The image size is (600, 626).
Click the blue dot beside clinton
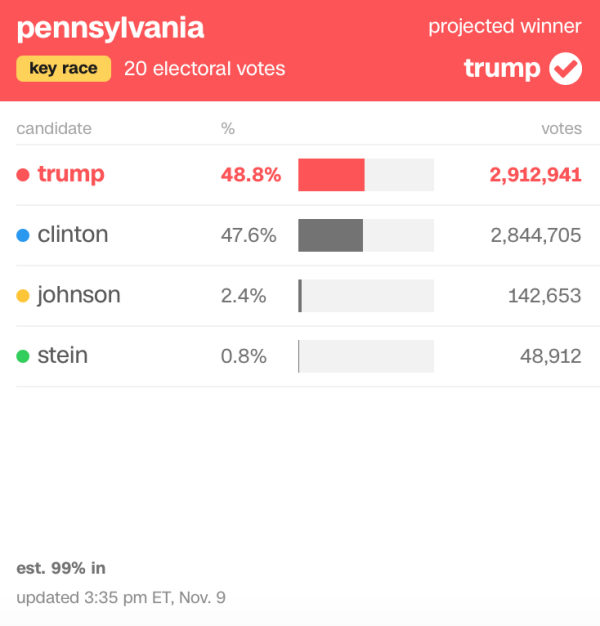pos(23,236)
